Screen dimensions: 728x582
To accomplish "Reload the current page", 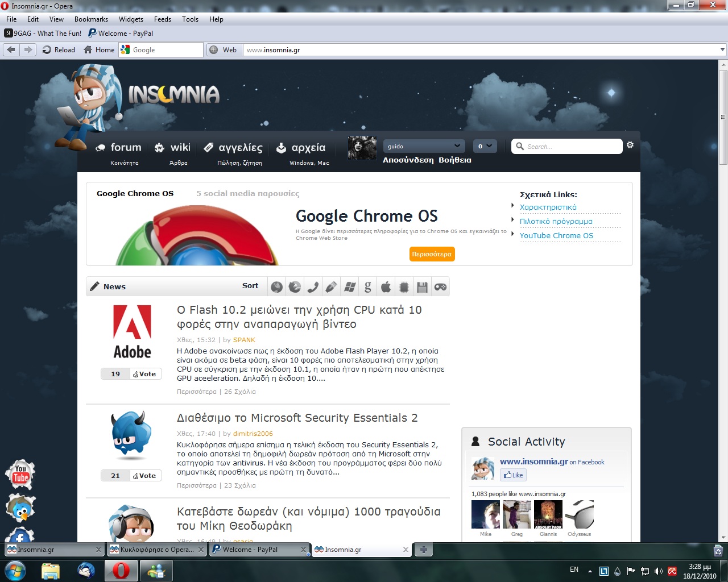I will click(x=59, y=50).
